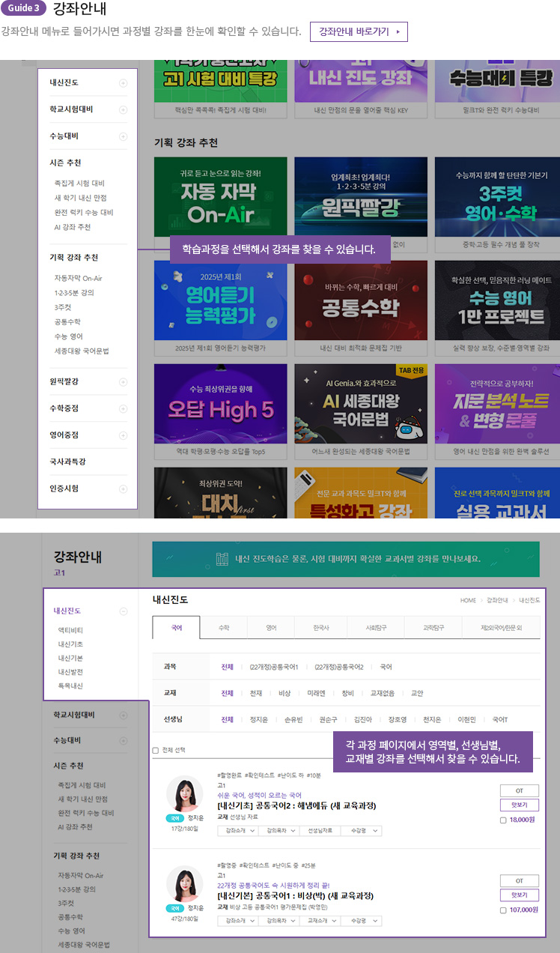Click 맛보기 button for 비상(박) course
560x953 pixels.
pos(520,895)
